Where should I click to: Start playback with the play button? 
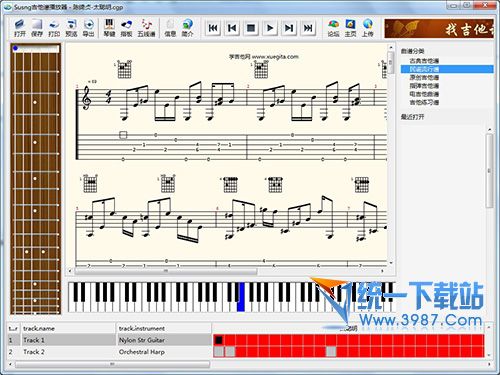point(270,28)
